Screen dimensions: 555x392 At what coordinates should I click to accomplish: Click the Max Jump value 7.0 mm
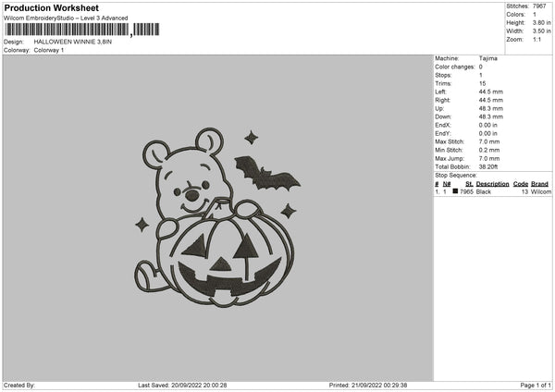coord(489,158)
